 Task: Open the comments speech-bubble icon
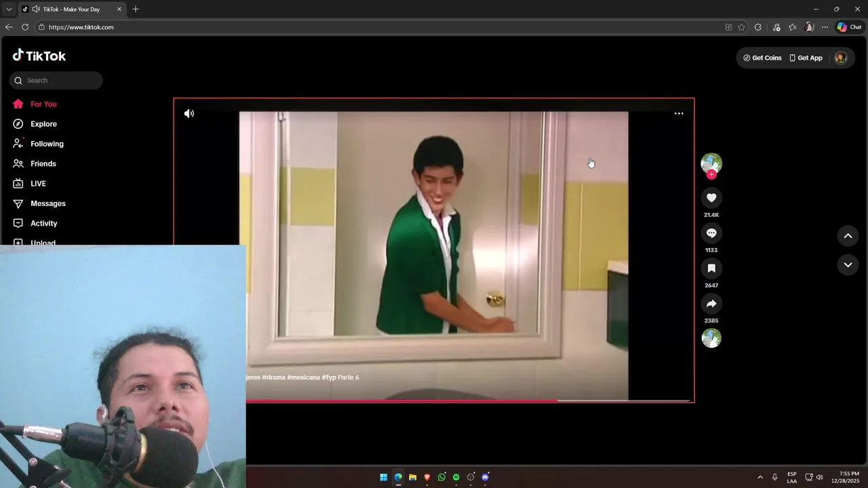(711, 233)
